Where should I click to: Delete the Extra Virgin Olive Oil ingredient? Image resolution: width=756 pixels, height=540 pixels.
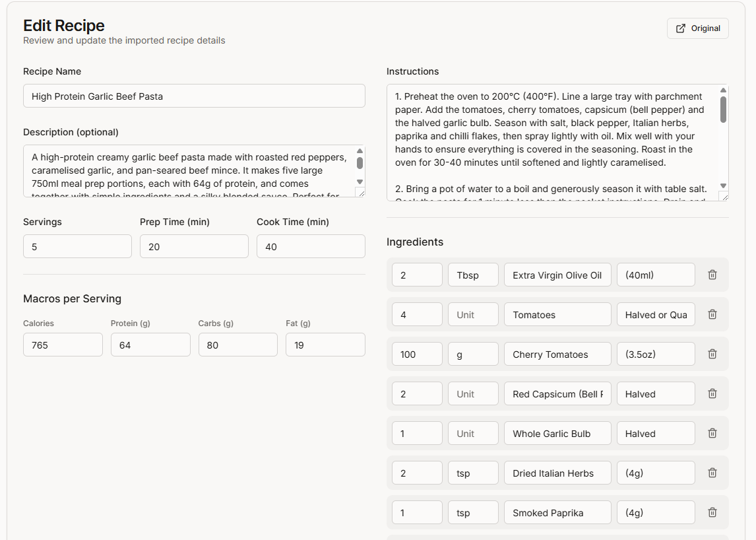(712, 275)
